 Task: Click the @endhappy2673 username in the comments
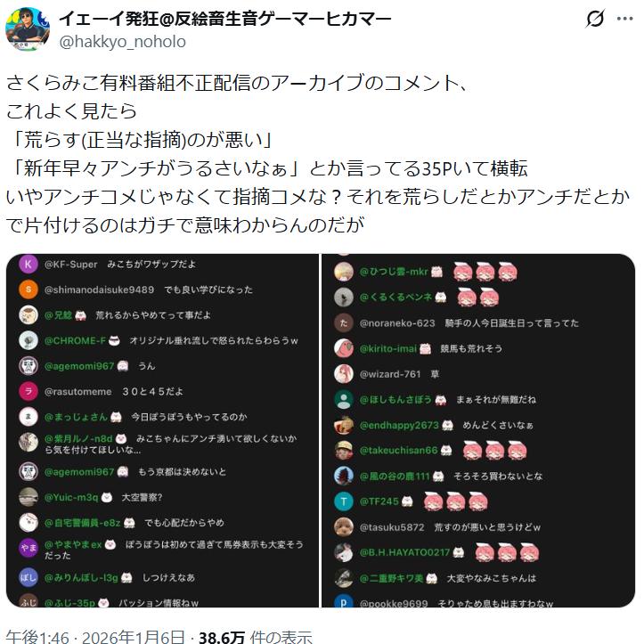399,425
